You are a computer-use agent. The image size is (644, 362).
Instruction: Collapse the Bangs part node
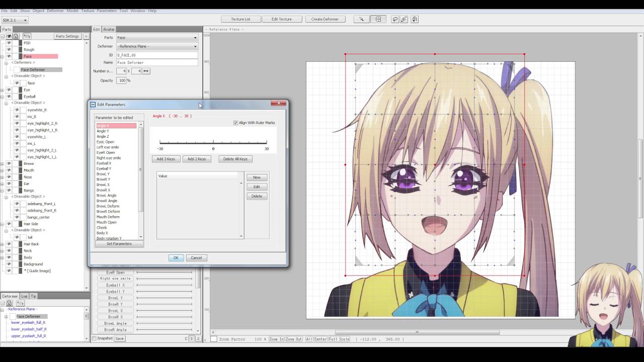coord(3,191)
